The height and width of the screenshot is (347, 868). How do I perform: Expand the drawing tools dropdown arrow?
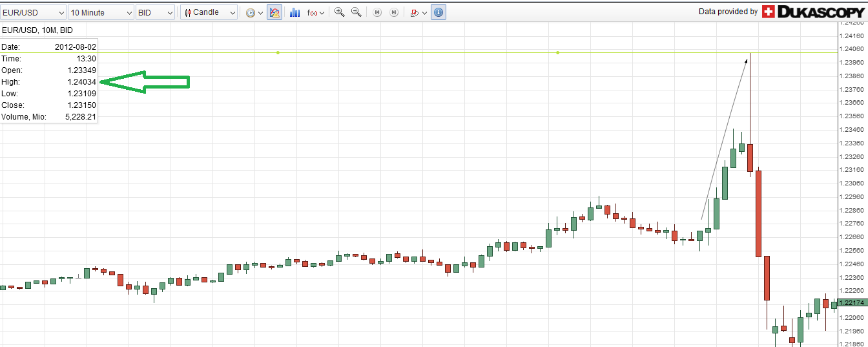[424, 13]
